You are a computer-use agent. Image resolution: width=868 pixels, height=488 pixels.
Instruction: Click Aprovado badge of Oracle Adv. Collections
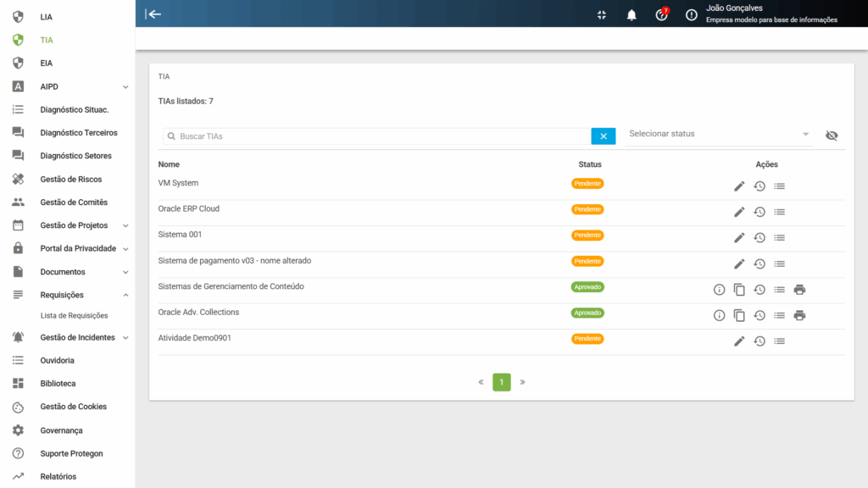click(587, 313)
